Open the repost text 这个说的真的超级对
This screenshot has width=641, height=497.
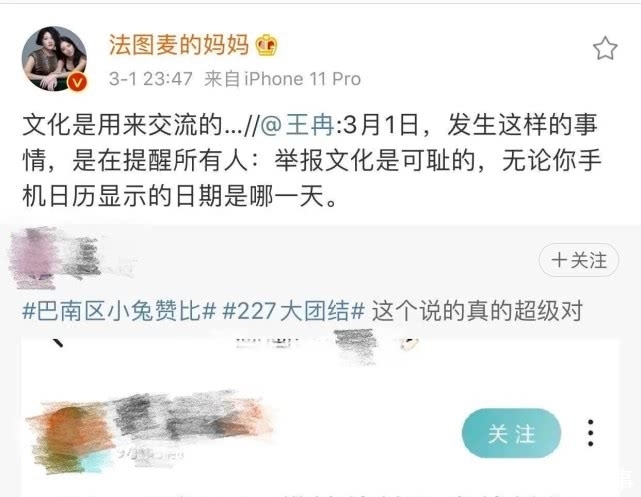click(477, 311)
